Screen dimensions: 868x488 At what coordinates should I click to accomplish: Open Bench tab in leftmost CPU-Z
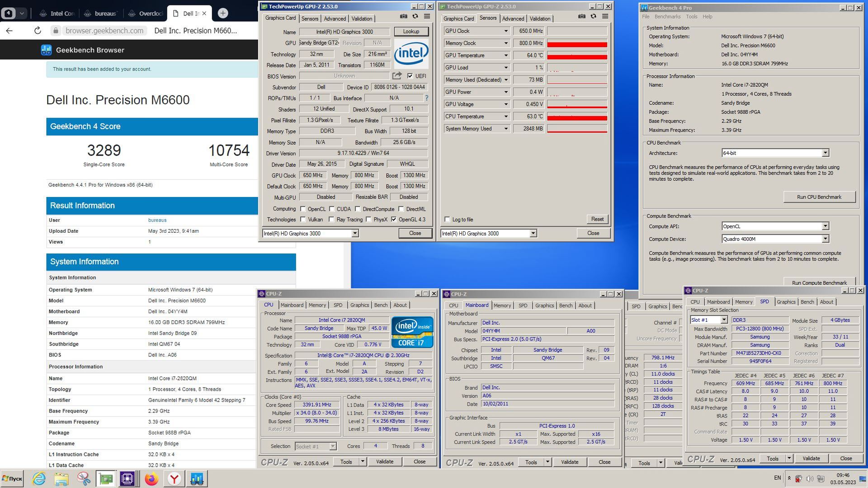pos(381,305)
